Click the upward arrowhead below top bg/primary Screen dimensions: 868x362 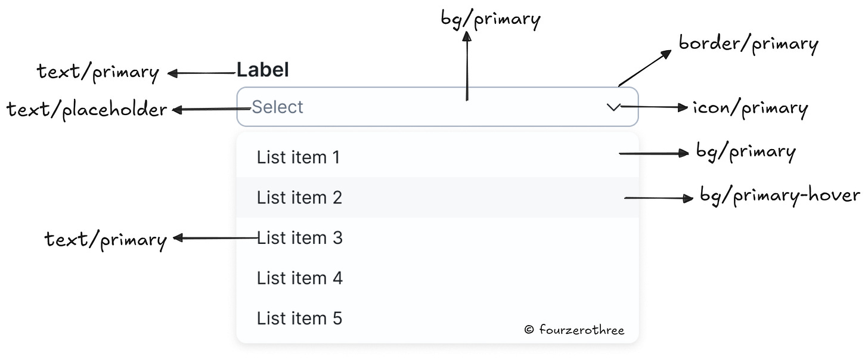click(x=467, y=38)
